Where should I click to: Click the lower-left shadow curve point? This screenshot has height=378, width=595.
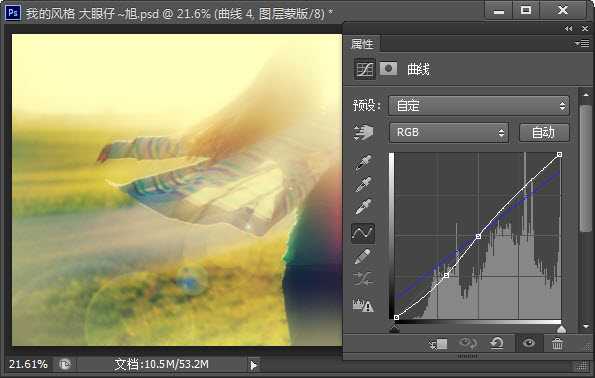pyautogui.click(x=396, y=317)
